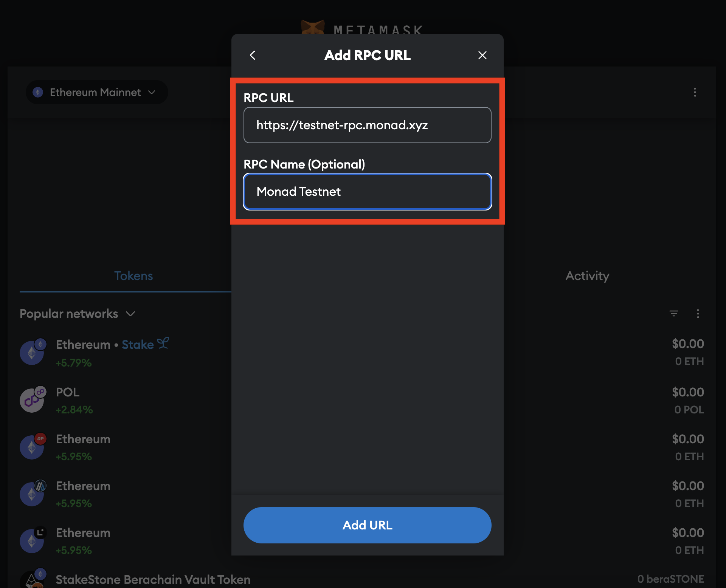Screen dimensions: 726x588
Task: Dismiss the Add RPC URL dialog
Action: (482, 55)
